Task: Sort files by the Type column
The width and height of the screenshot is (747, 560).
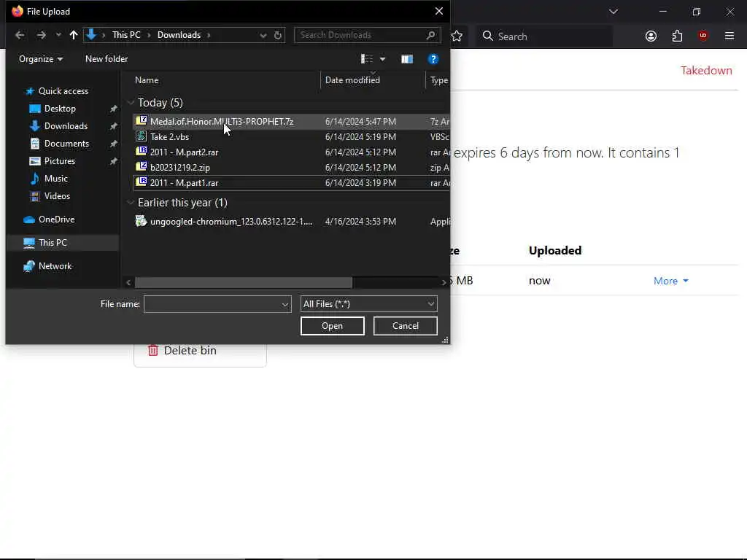Action: (438, 80)
